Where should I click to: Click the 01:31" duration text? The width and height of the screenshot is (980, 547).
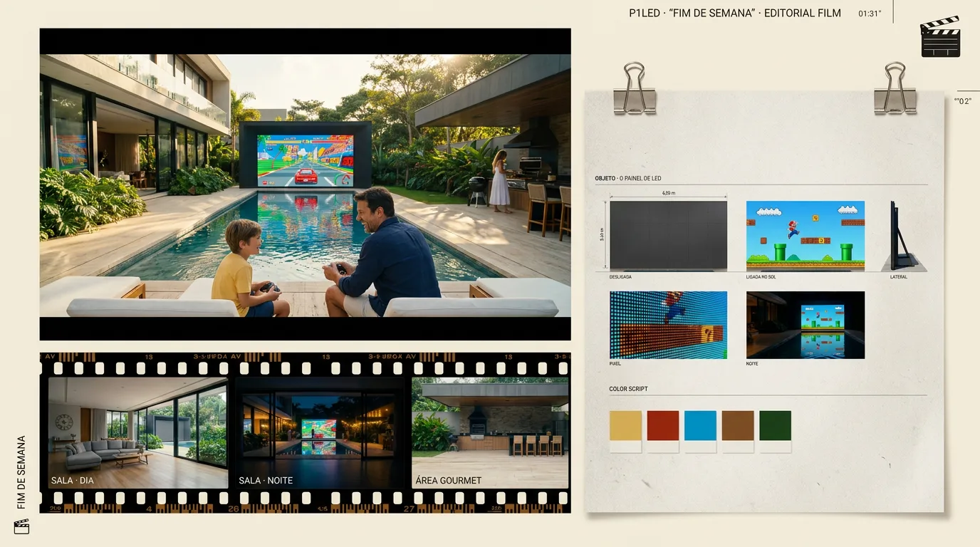point(870,14)
